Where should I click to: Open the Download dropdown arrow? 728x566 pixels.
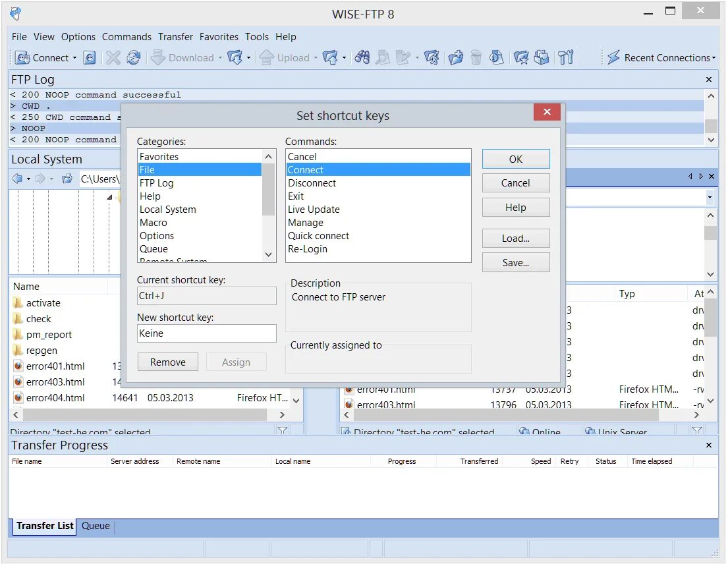220,57
